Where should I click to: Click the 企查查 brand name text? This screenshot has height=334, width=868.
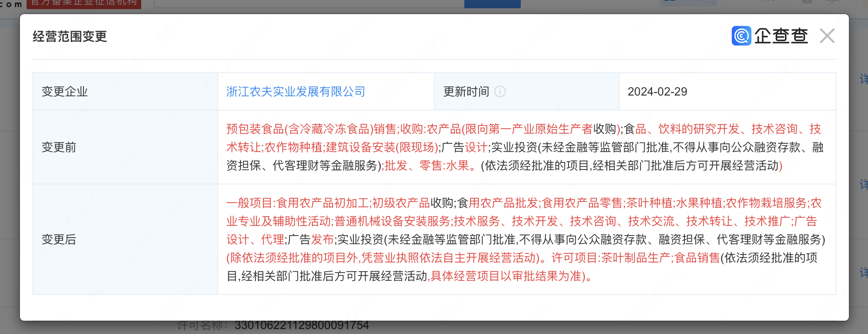[781, 36]
